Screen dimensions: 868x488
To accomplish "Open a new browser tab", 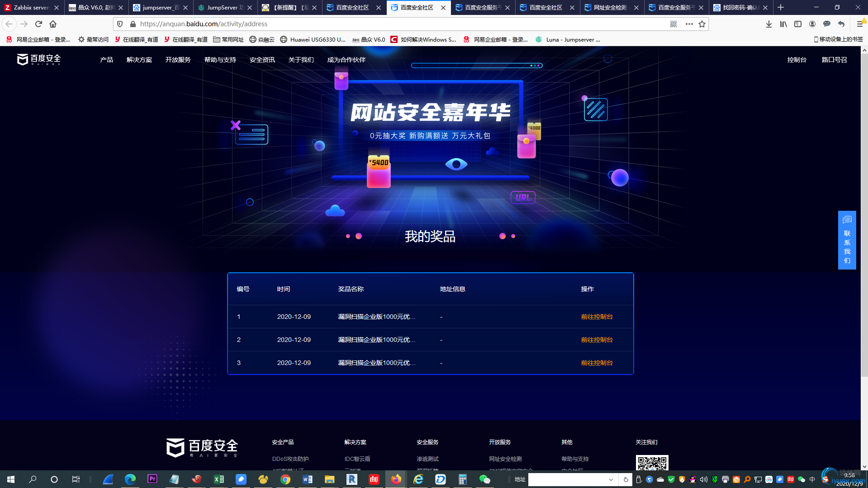I will pos(781,7).
